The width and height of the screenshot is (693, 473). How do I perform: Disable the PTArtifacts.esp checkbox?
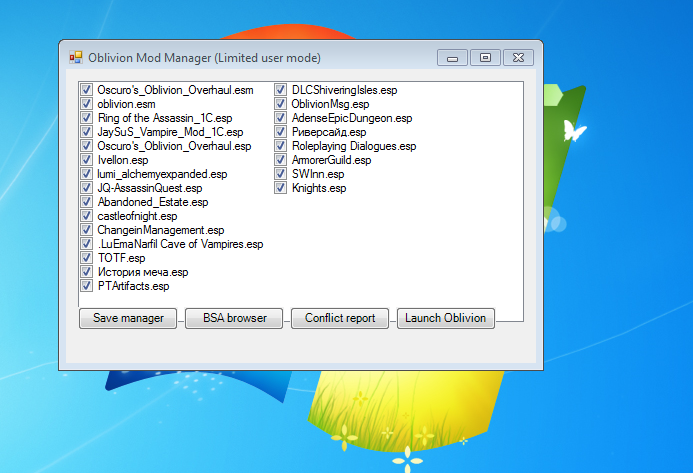pyautogui.click(x=86, y=286)
